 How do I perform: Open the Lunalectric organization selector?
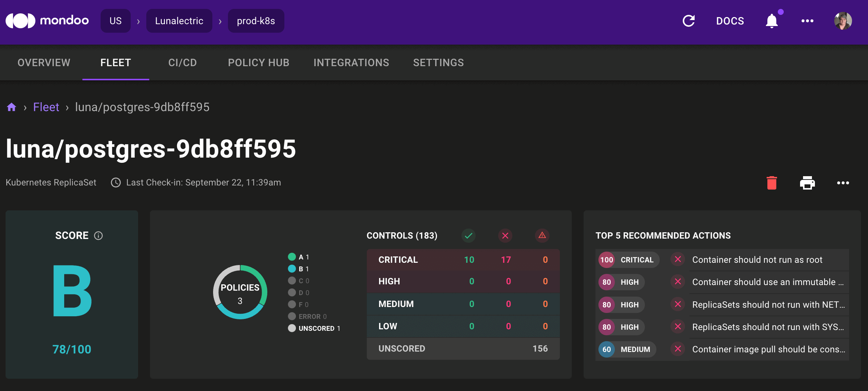[x=179, y=21]
